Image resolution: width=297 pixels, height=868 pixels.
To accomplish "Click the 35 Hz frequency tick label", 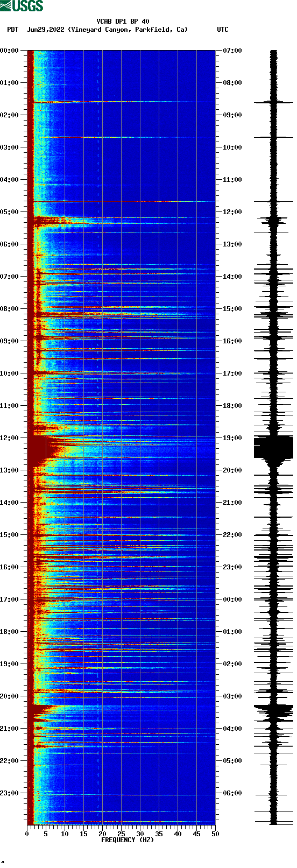I will (159, 834).
